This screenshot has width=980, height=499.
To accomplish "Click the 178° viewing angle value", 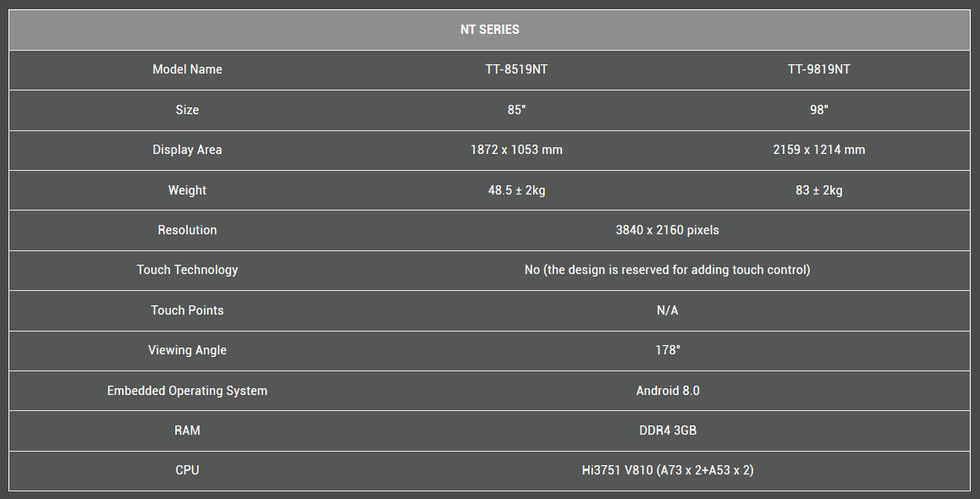I will (x=667, y=350).
